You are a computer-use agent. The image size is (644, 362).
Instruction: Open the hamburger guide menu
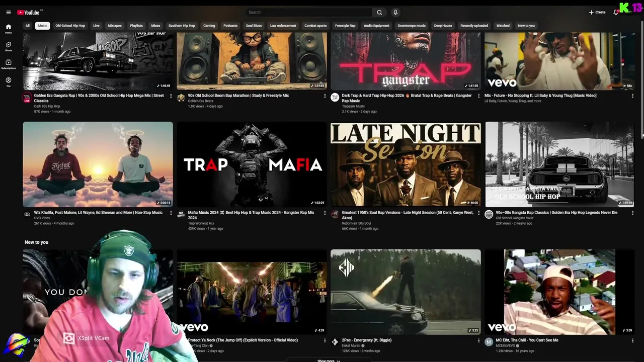8,12
